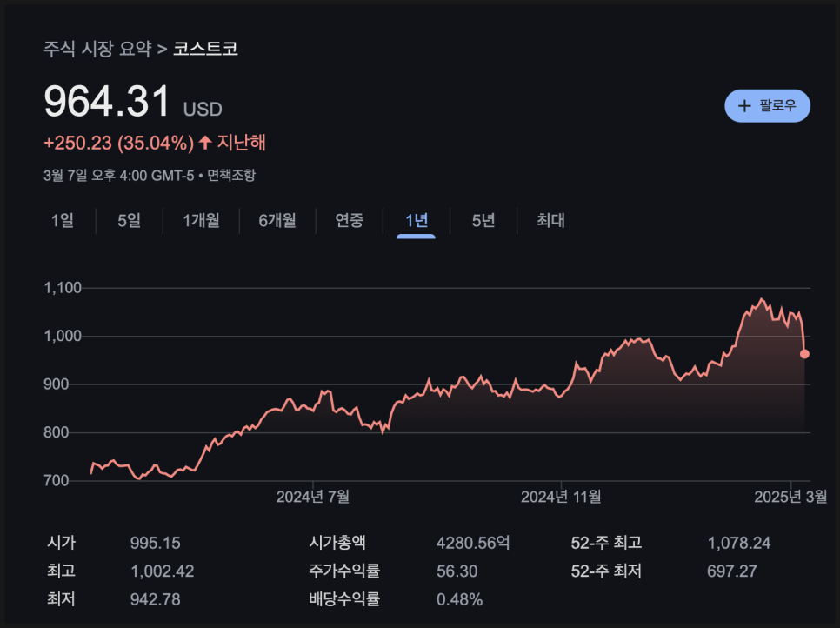Click the 2024년 7월 axis label

tap(313, 497)
